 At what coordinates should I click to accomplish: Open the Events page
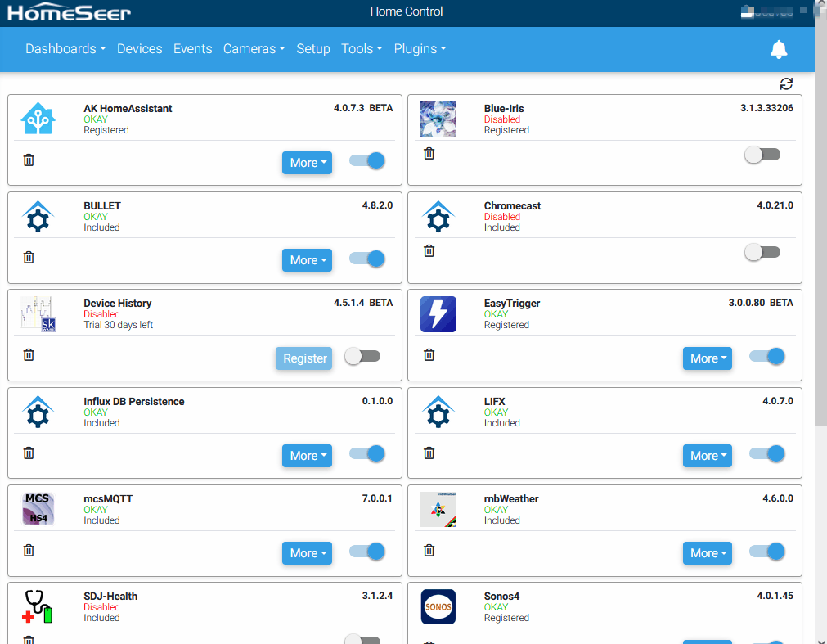pyautogui.click(x=192, y=48)
